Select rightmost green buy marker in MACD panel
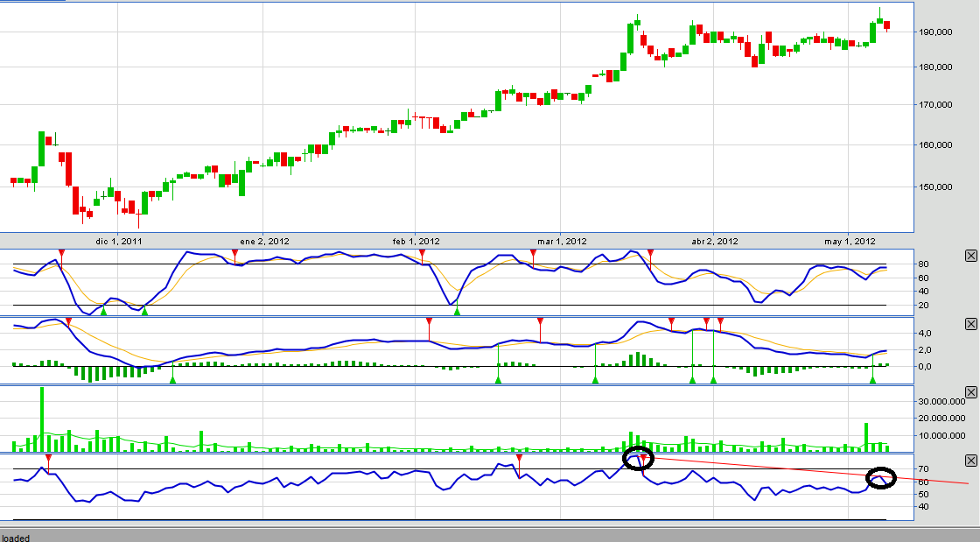 coord(872,379)
